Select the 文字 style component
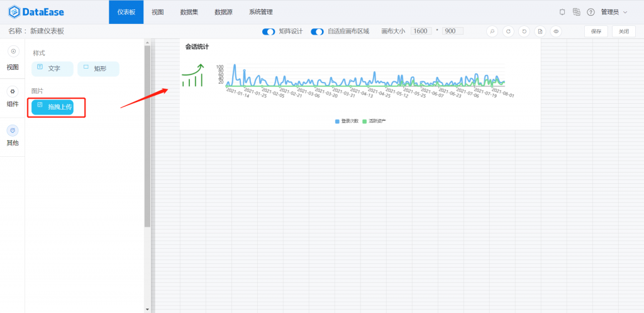The image size is (644, 313). coord(53,69)
